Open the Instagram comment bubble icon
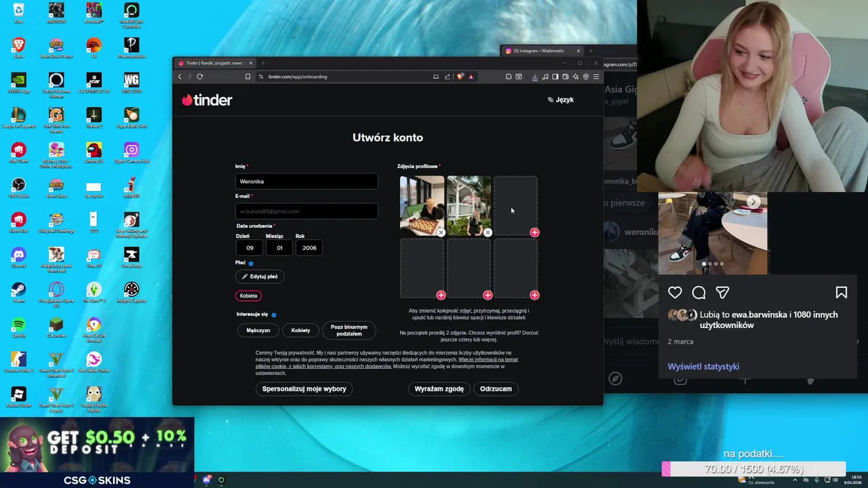Image resolution: width=868 pixels, height=488 pixels. [698, 292]
